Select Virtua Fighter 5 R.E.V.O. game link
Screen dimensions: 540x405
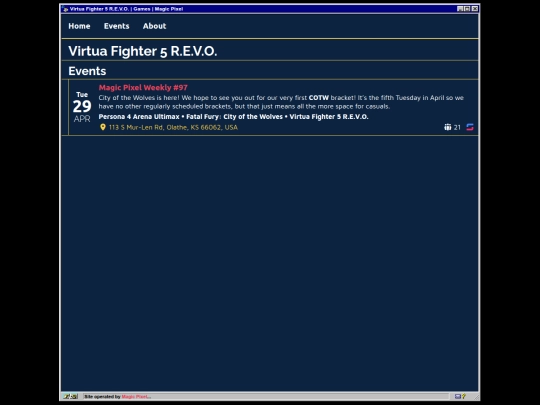click(329, 117)
